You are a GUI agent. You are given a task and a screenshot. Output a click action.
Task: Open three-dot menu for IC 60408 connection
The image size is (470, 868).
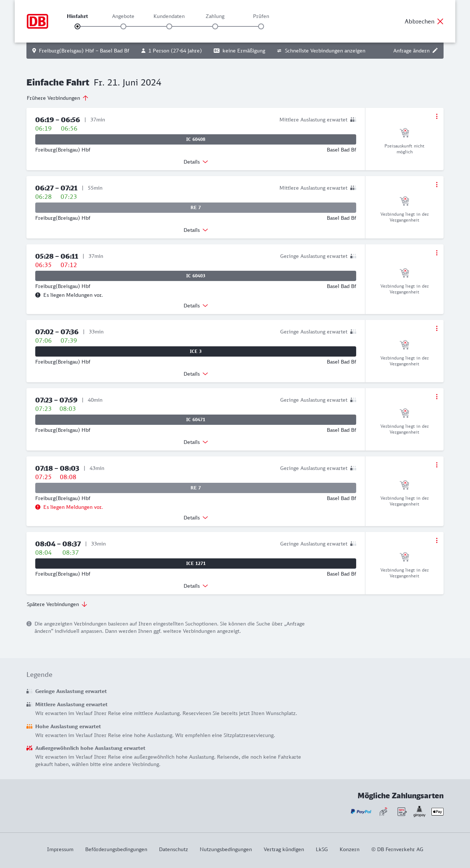[437, 116]
